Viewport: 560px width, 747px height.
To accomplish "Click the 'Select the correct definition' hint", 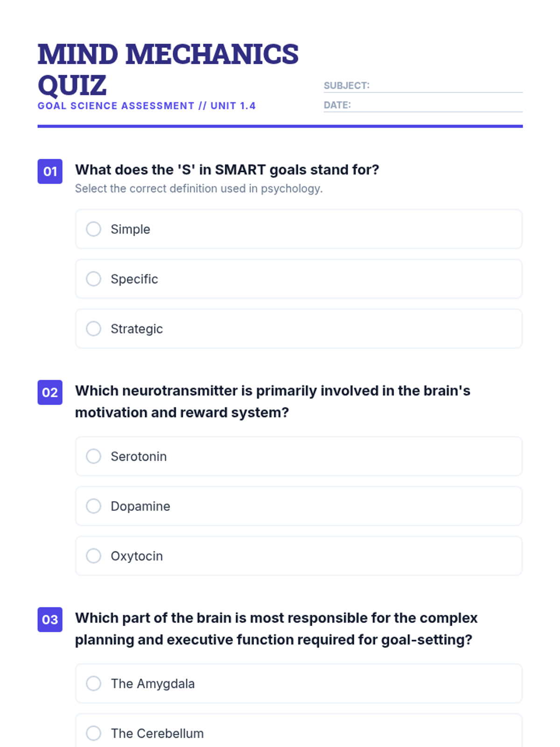I will pyautogui.click(x=199, y=189).
